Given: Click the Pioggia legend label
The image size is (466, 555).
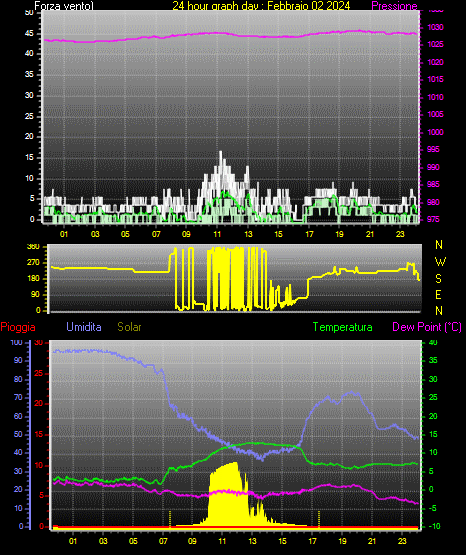Looking at the screenshot, I should (18, 327).
